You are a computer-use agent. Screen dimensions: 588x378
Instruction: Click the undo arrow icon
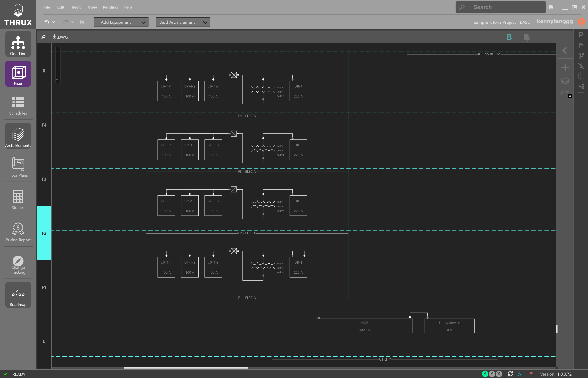click(x=47, y=22)
